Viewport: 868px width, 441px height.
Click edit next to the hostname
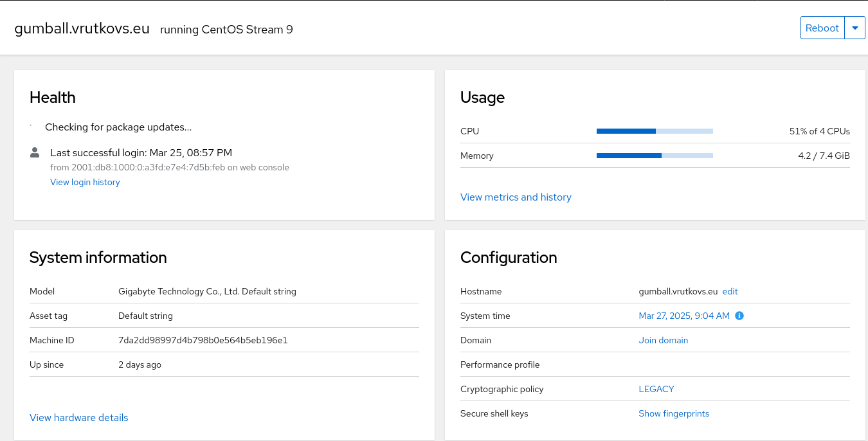tap(730, 291)
